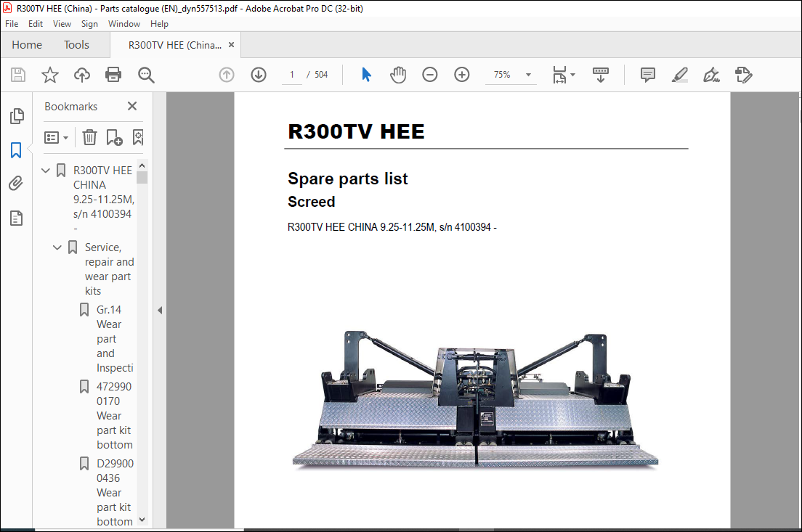Open the attachments paperclip panel
Screen dimensions: 802x532
[17, 184]
